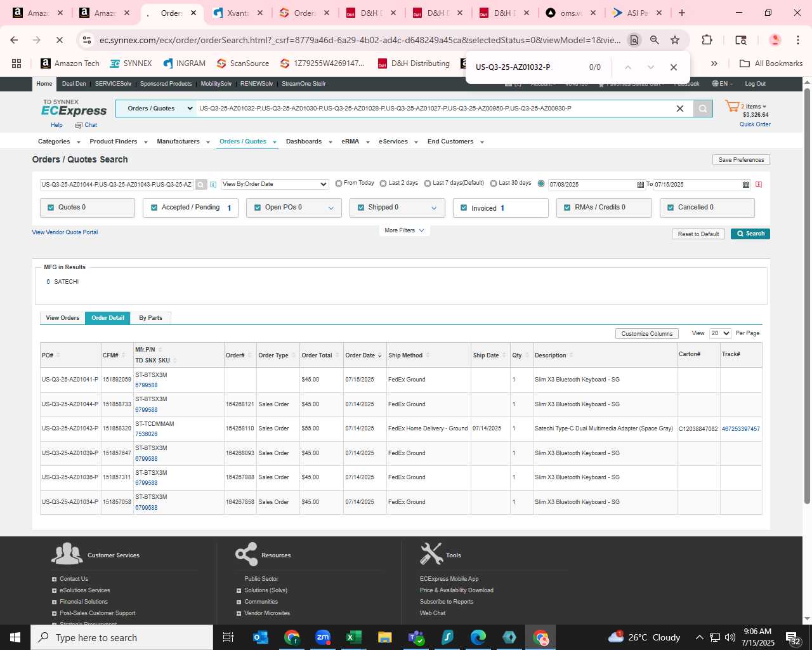The width and height of the screenshot is (812, 650).
Task: Click the Search button
Action: [750, 234]
